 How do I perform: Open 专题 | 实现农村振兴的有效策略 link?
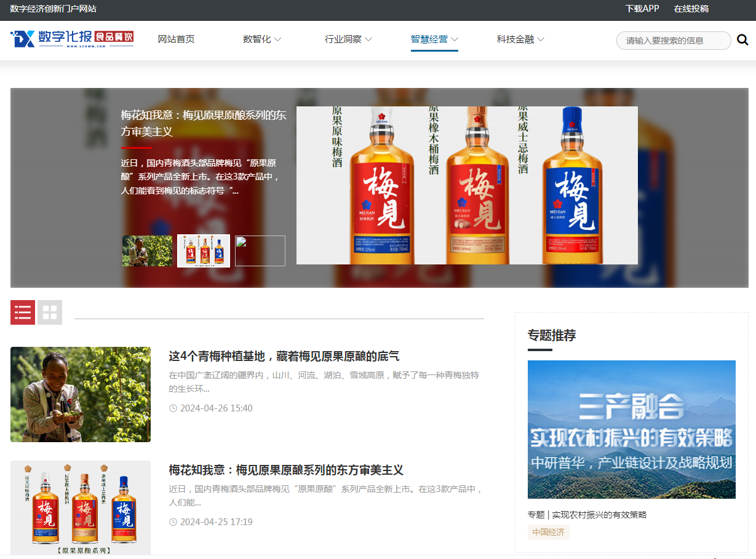coord(587,515)
